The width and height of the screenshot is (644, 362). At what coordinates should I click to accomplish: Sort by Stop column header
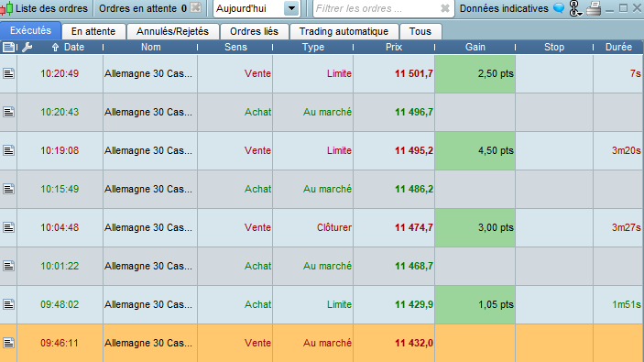(x=554, y=48)
